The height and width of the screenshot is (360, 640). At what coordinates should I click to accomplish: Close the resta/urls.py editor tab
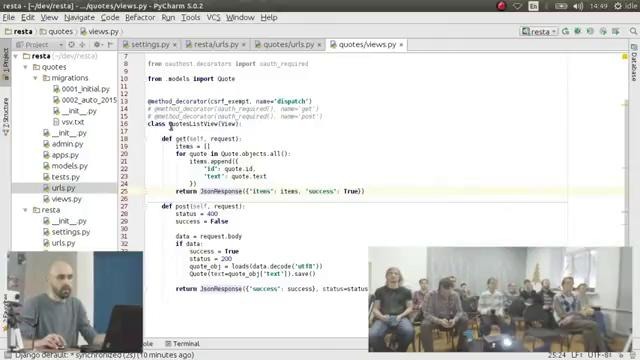[244, 45]
